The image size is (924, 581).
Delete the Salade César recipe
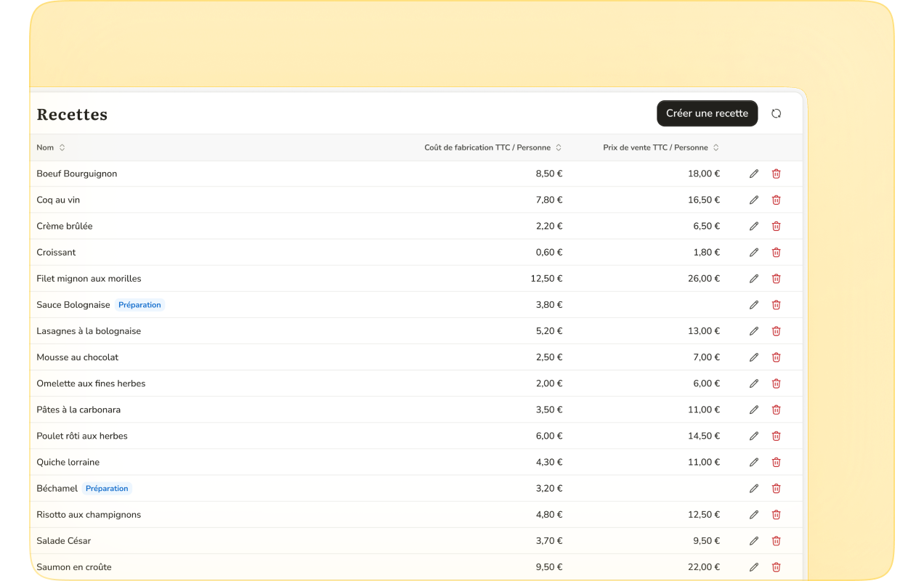(776, 541)
